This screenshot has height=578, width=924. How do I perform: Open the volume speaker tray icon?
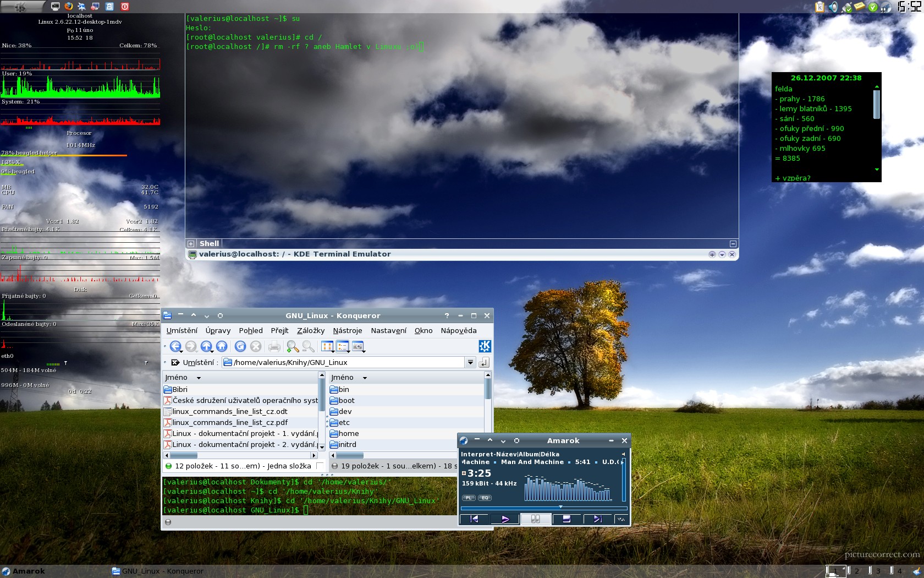(x=833, y=7)
